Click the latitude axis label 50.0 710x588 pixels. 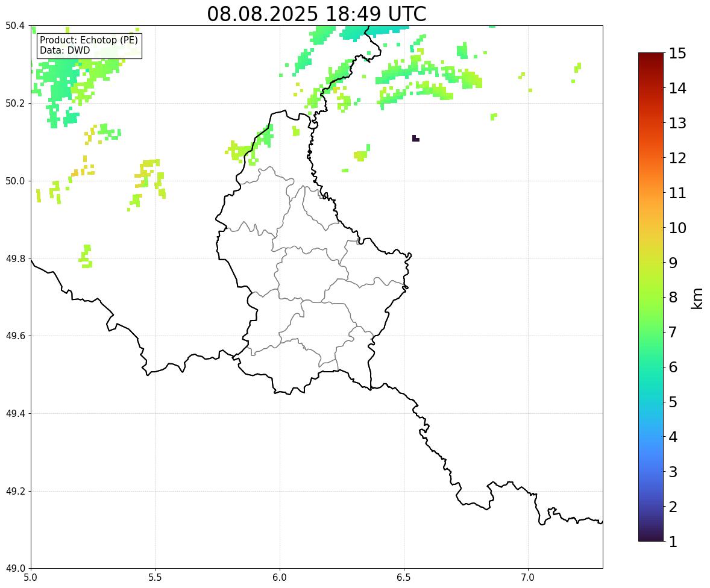14,181
